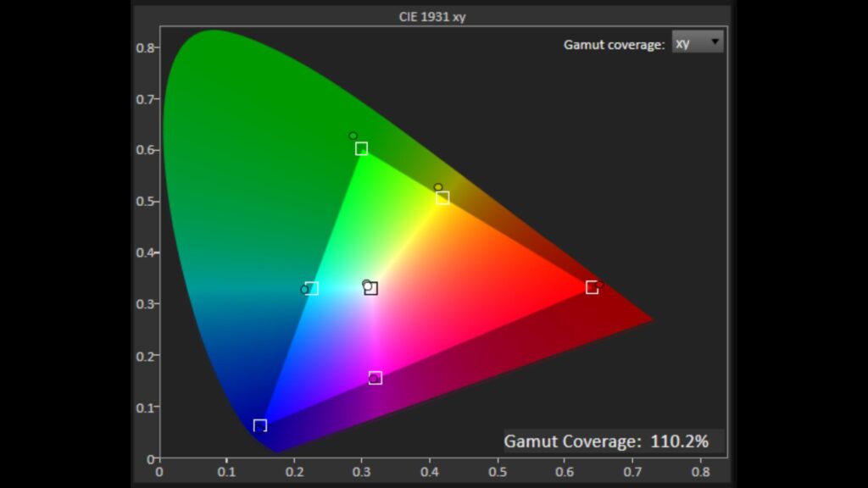Click the measured cyan point circle
868x488 pixels.
point(304,290)
